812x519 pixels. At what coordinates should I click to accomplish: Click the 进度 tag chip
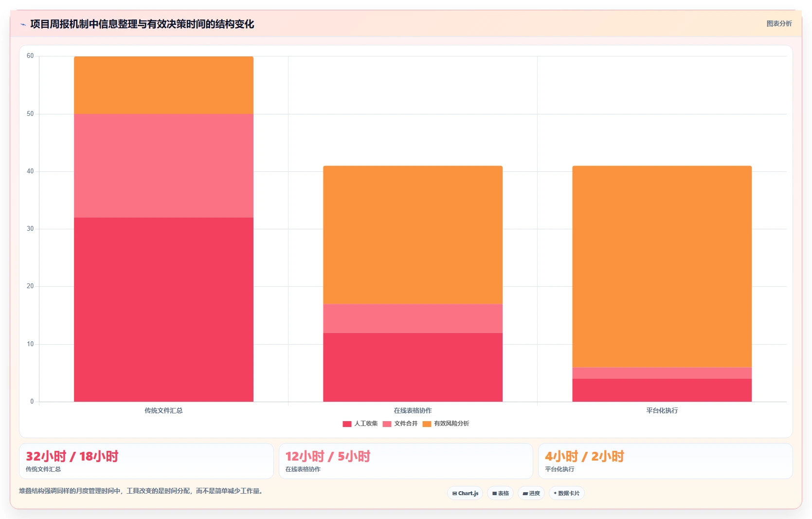click(x=531, y=493)
